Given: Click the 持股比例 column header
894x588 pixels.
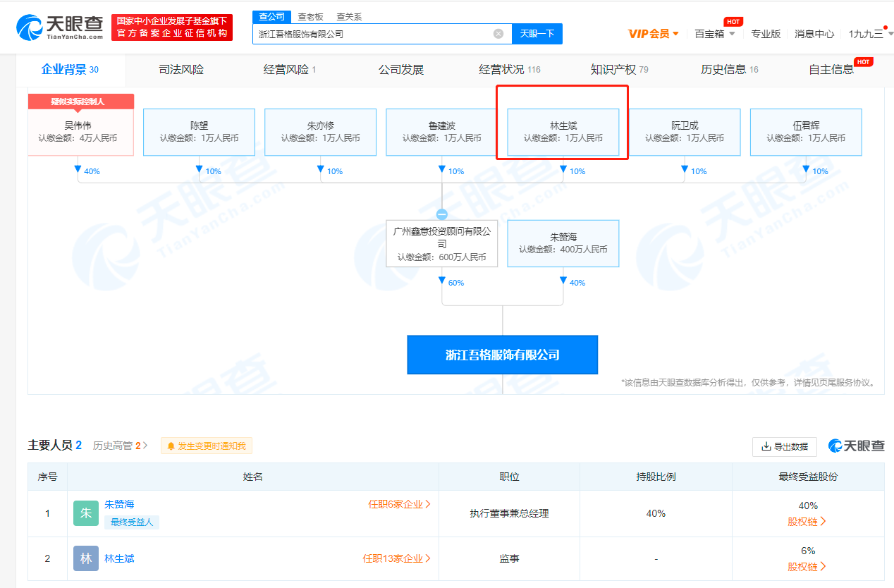Looking at the screenshot, I should coord(656,477).
